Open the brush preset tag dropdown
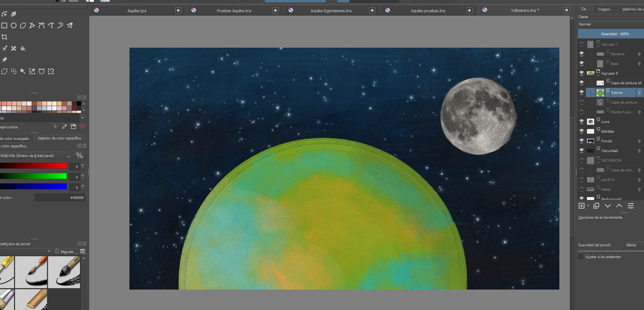Viewport: 644px width, 310px height. [x=26, y=251]
